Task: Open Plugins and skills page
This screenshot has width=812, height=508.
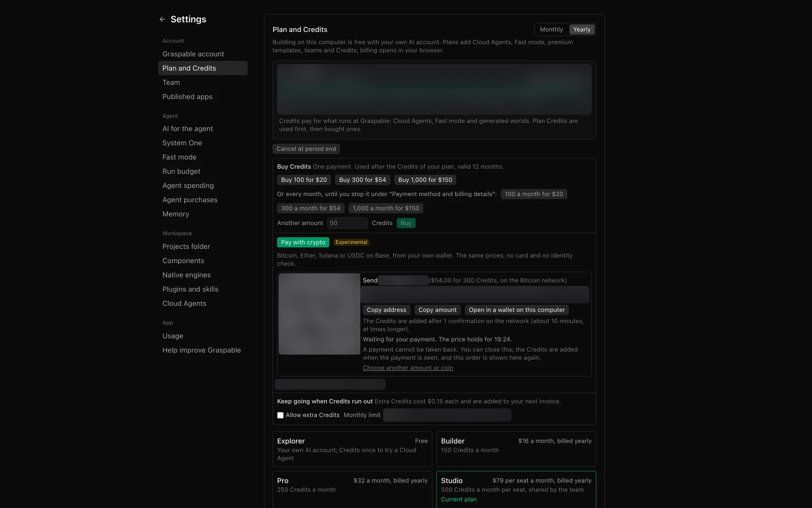Action: point(203,289)
